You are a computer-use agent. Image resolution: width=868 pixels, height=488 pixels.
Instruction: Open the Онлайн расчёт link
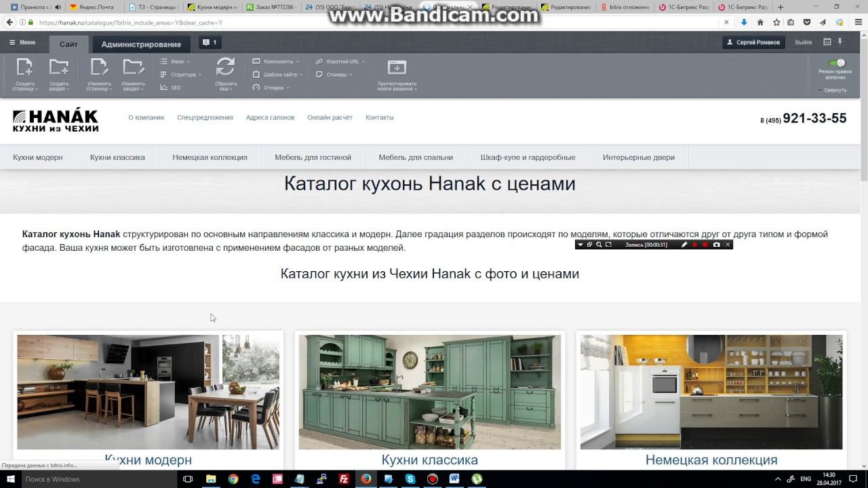pyautogui.click(x=330, y=117)
